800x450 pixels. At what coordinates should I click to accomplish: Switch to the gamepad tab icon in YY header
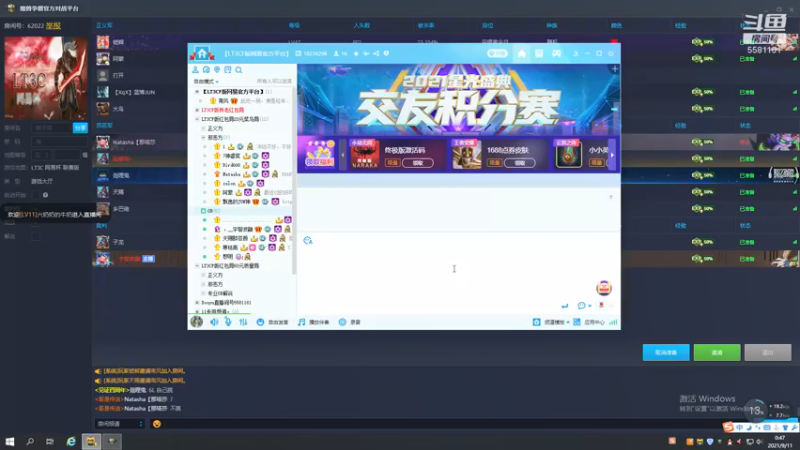click(557, 54)
